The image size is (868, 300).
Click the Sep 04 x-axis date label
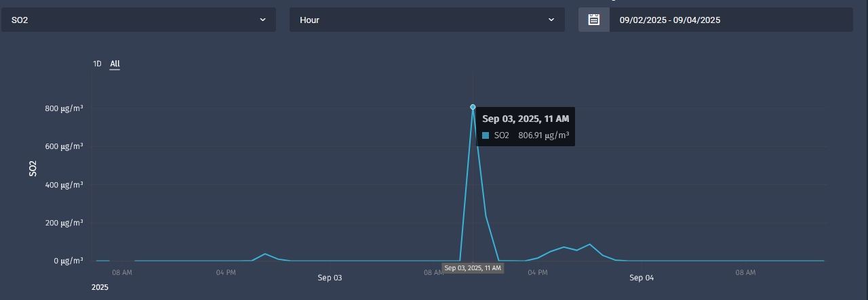(x=642, y=278)
